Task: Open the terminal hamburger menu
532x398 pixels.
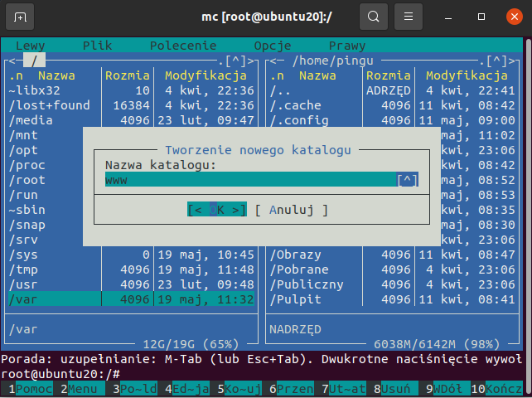Action: pyautogui.click(x=407, y=17)
